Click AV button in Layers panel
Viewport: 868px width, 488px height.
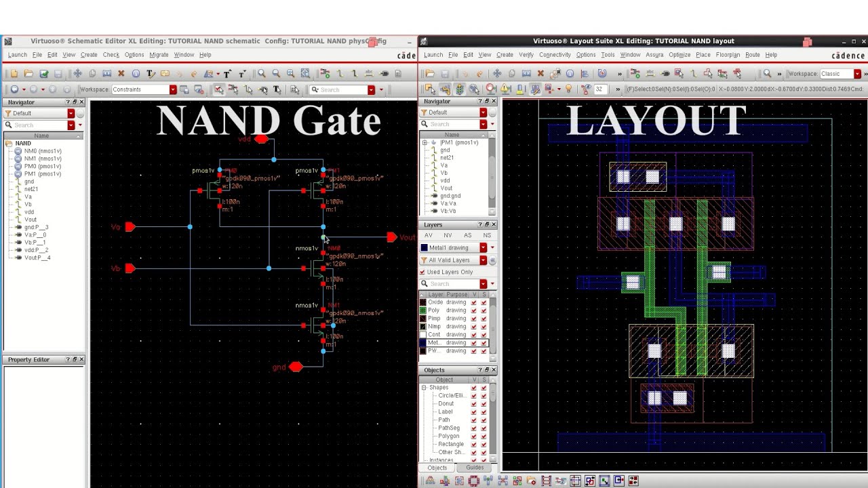pyautogui.click(x=429, y=236)
